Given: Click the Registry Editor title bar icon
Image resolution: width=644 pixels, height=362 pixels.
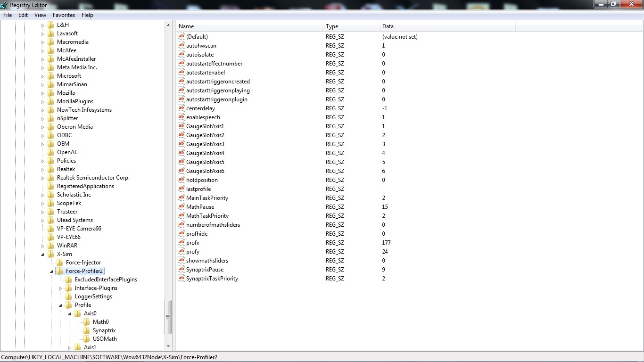Looking at the screenshot, I should (x=4, y=5).
